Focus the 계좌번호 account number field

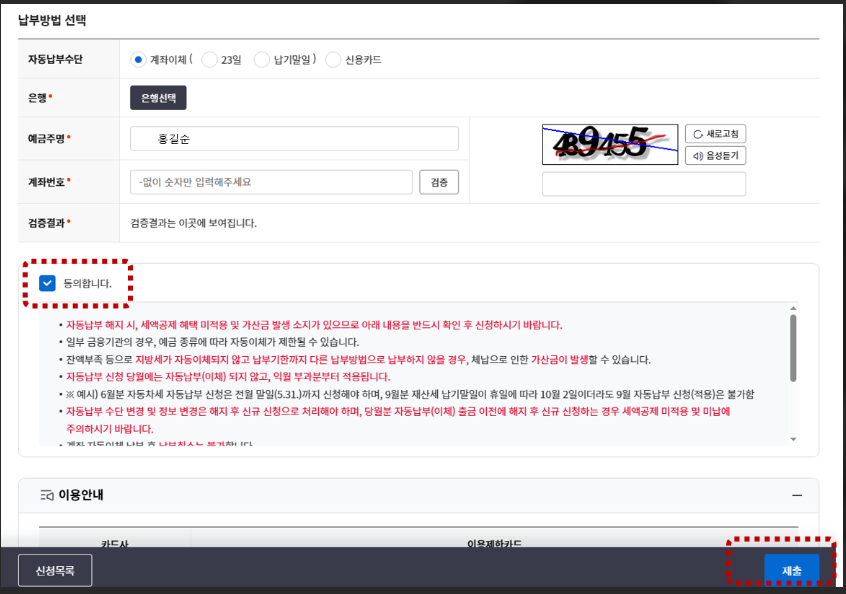pos(271,182)
